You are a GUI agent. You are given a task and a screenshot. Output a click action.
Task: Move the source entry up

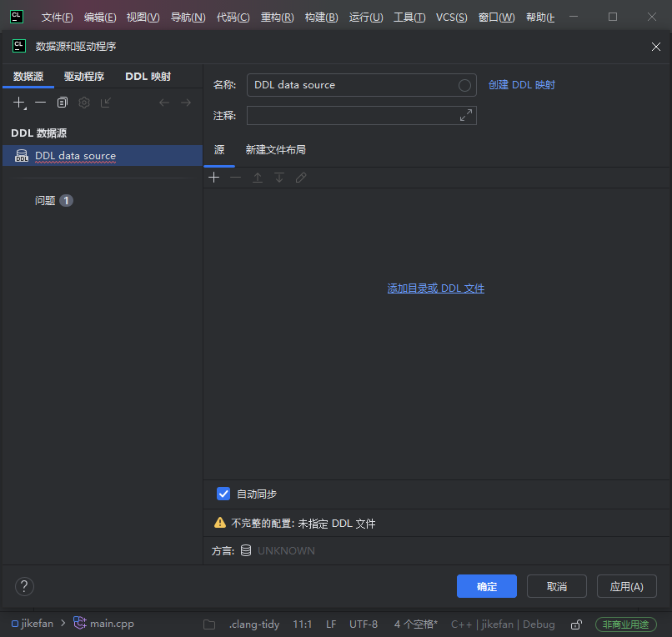[x=257, y=178]
